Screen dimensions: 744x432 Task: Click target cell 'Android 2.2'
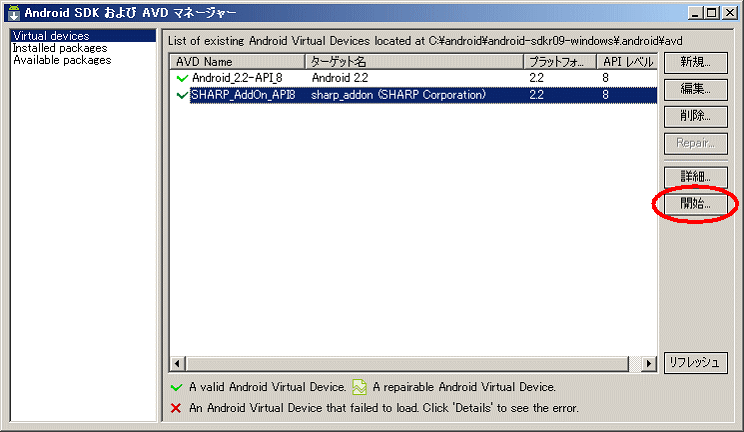point(340,78)
